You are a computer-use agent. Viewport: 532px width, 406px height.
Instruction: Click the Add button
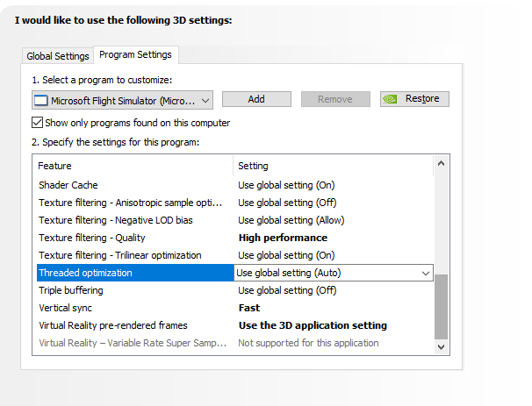(x=256, y=99)
